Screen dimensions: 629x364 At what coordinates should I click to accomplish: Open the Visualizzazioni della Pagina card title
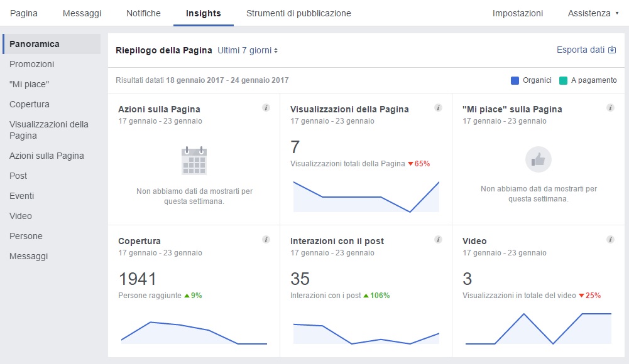click(349, 109)
